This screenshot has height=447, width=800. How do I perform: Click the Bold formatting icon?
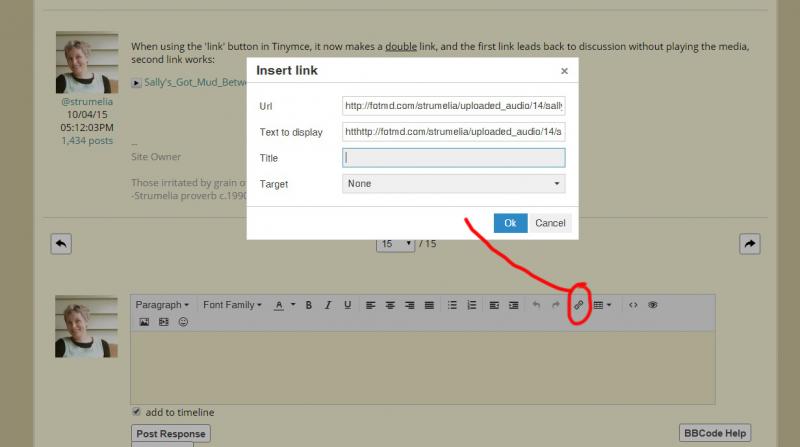click(x=309, y=305)
